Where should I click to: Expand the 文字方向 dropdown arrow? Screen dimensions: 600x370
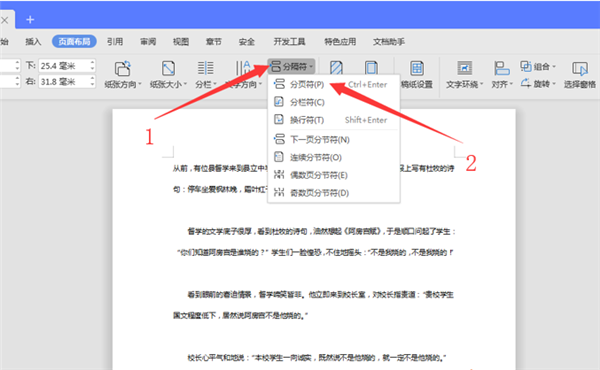point(260,85)
